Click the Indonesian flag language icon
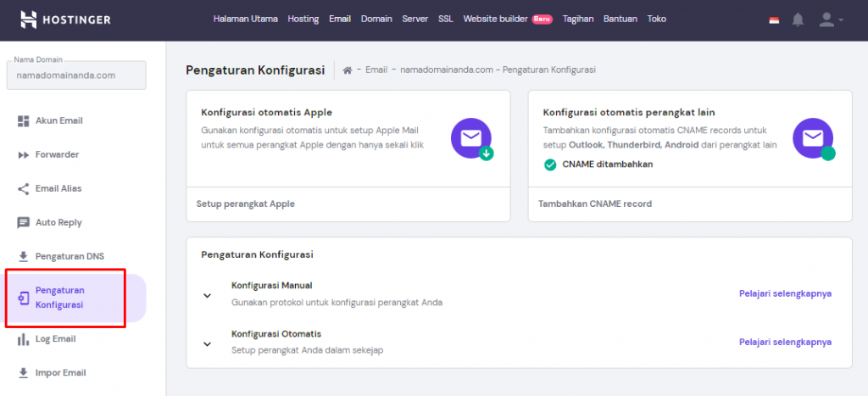The image size is (868, 396). click(774, 20)
